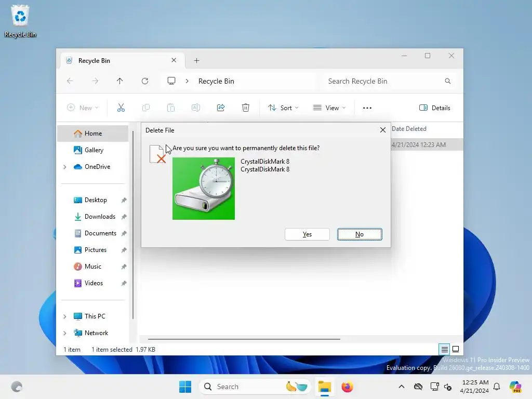Click the Delete trash can icon
The height and width of the screenshot is (399, 532).
pyautogui.click(x=246, y=108)
